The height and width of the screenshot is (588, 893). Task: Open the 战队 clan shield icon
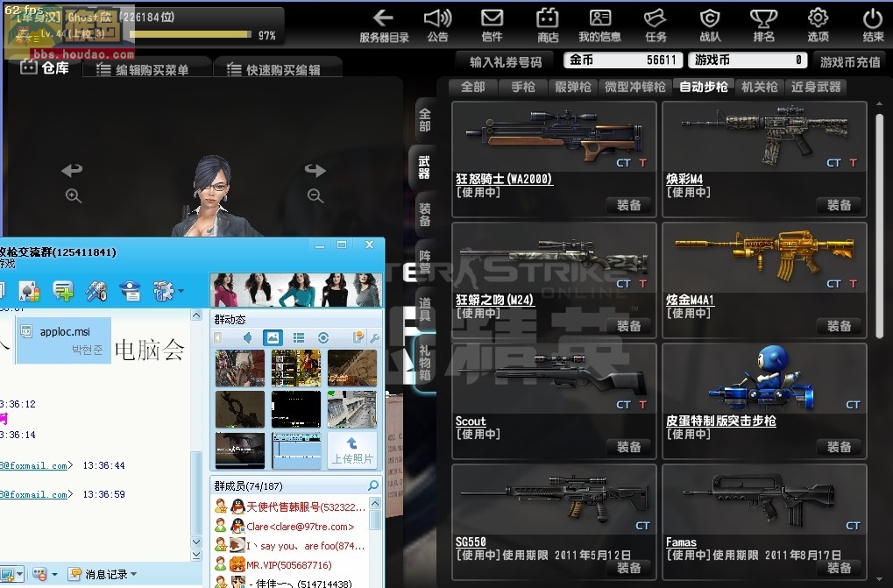(x=710, y=25)
